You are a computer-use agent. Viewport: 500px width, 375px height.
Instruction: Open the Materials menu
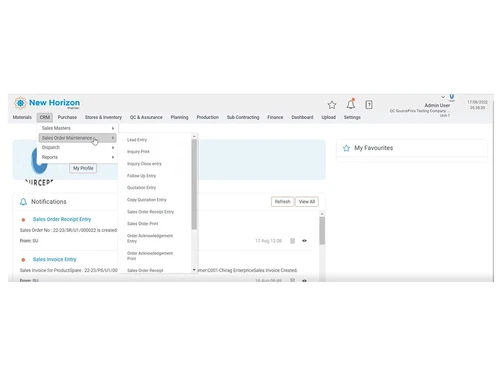pos(22,117)
